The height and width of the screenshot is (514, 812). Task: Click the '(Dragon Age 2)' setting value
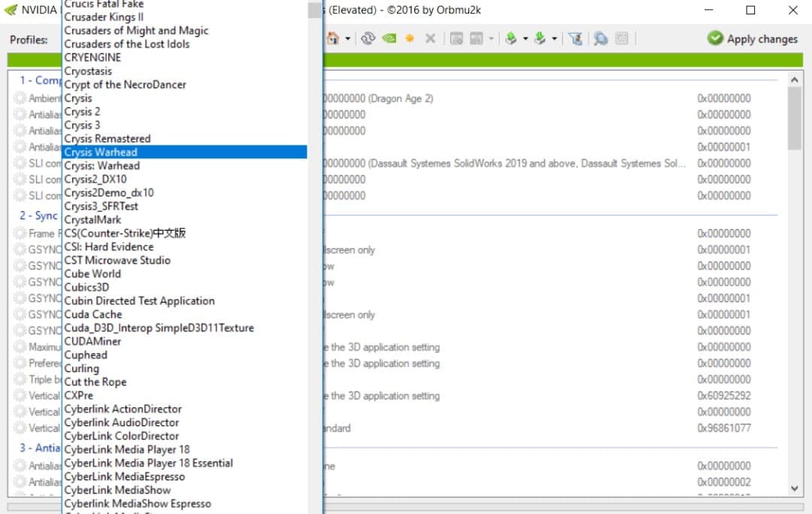pyautogui.click(x=378, y=98)
